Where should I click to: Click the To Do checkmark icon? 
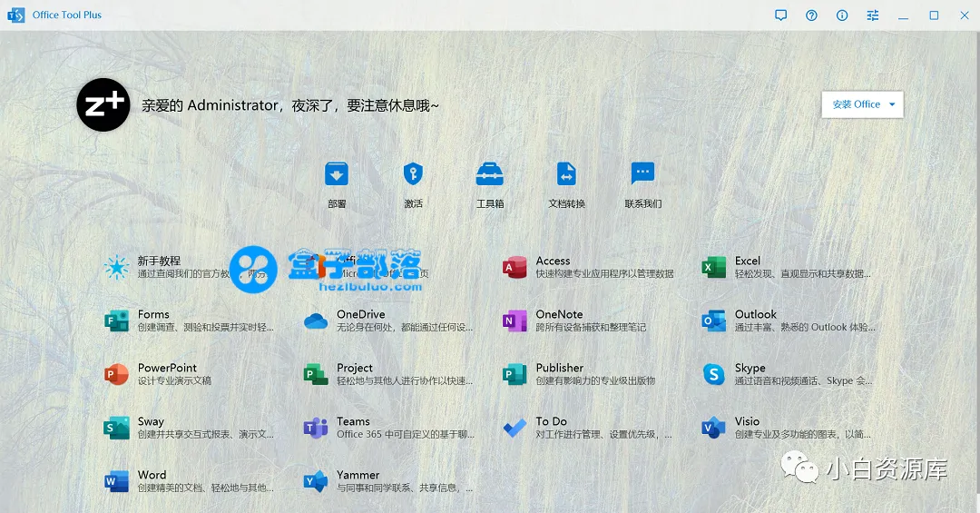(514, 428)
